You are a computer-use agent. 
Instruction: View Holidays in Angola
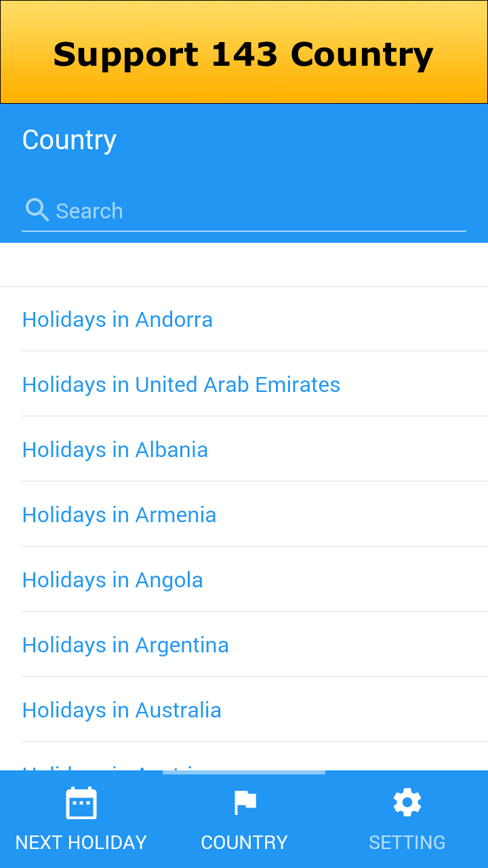click(x=113, y=580)
